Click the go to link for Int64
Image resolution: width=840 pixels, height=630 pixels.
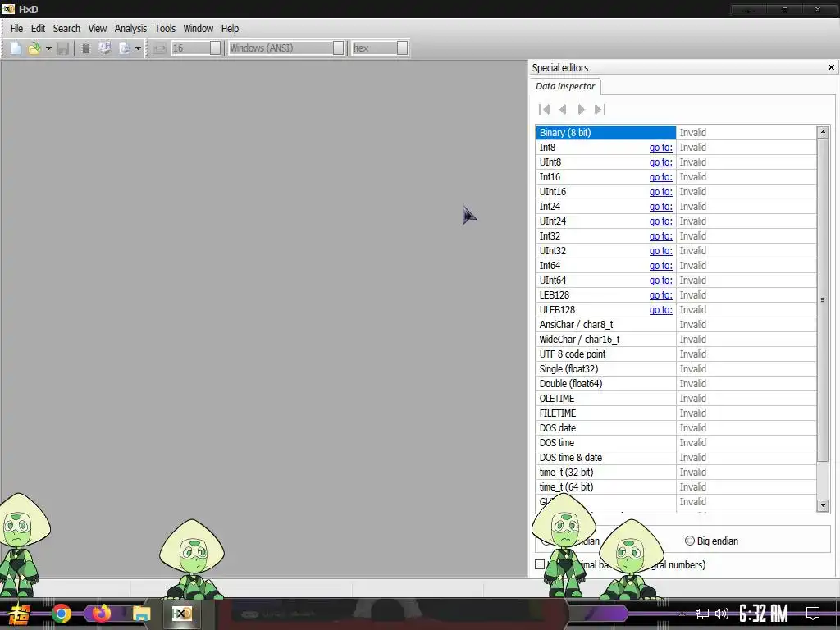[x=660, y=266]
